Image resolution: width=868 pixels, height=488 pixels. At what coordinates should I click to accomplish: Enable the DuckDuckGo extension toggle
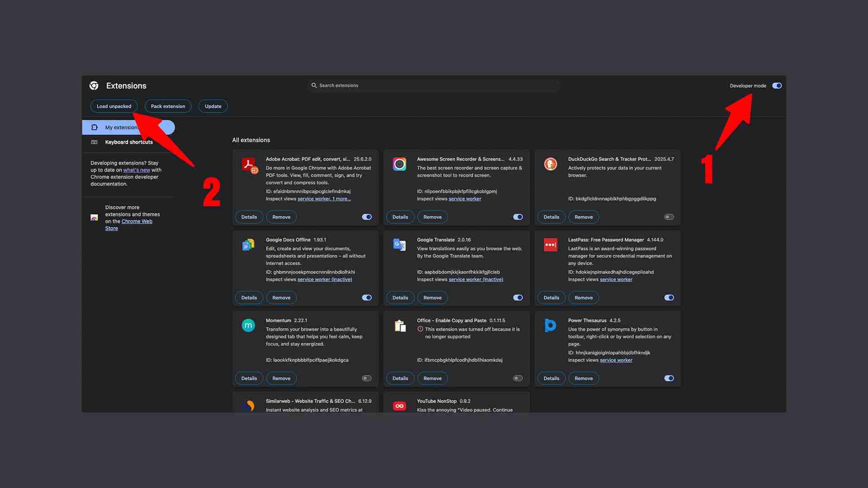(x=669, y=217)
